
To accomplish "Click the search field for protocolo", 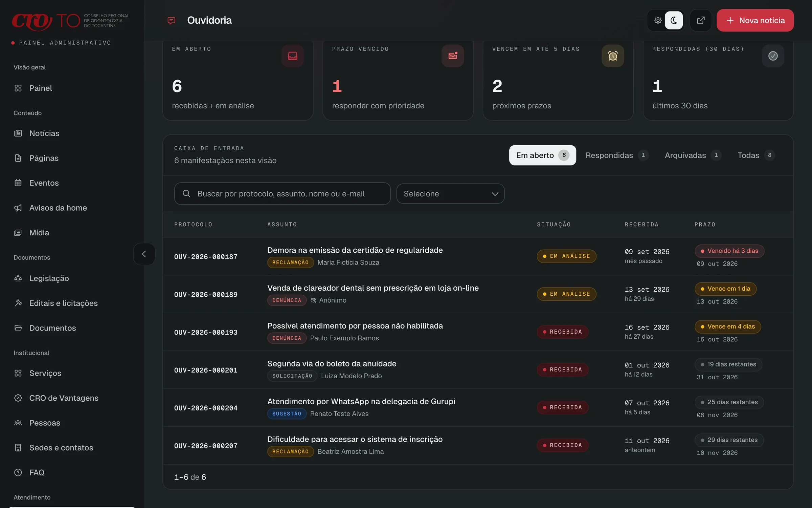I will [x=282, y=194].
